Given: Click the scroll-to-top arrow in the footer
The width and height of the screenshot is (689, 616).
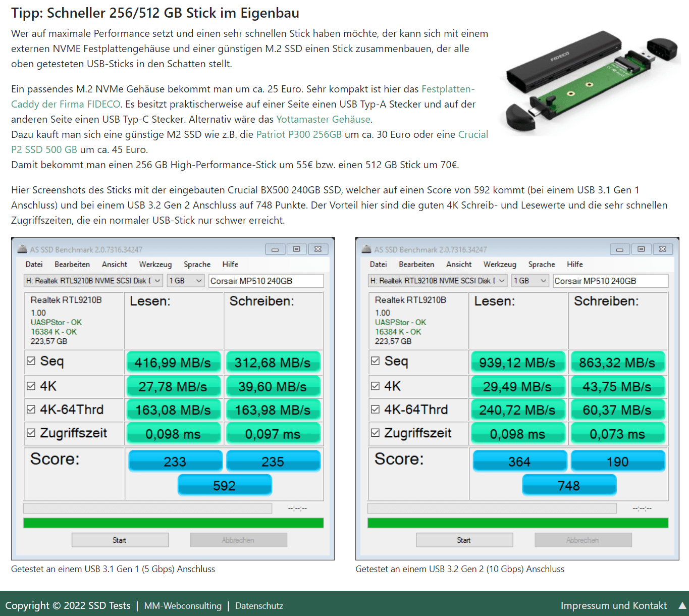Looking at the screenshot, I should point(682,605).
